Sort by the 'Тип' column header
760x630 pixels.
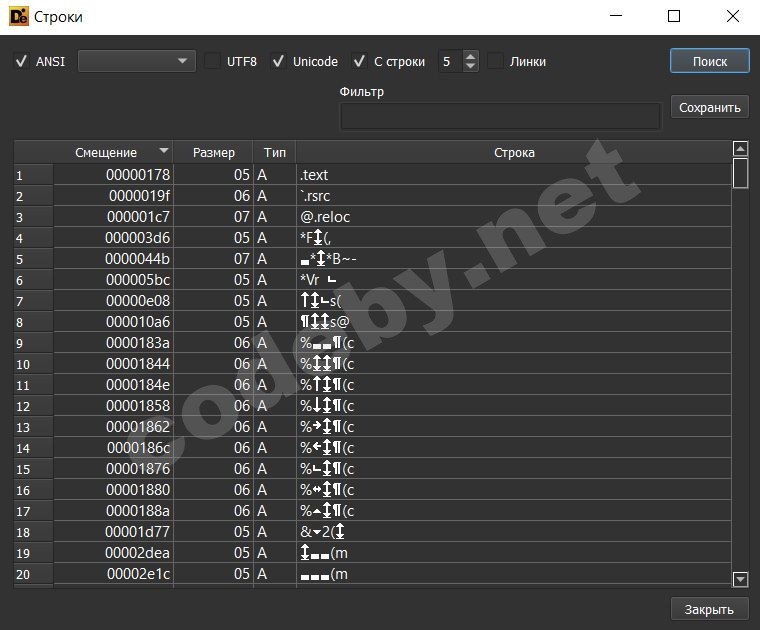tap(275, 152)
